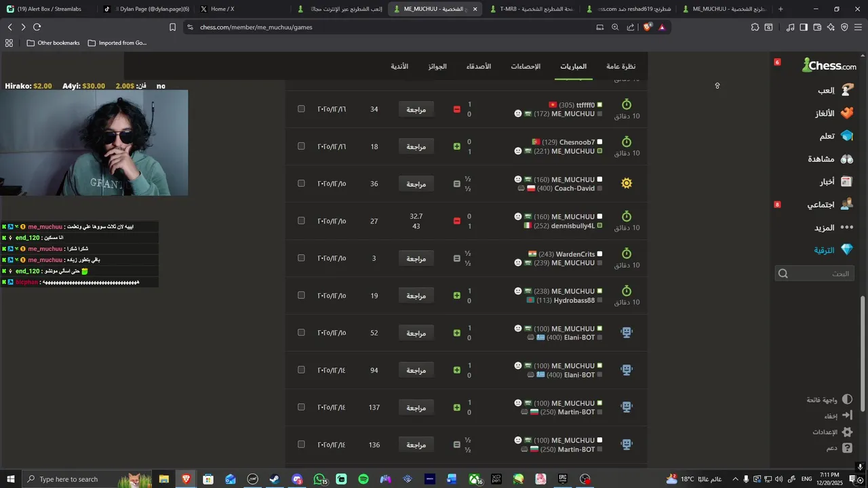The width and height of the screenshot is (868, 488).
Task: Click the Windows Start button
Action: (10, 479)
